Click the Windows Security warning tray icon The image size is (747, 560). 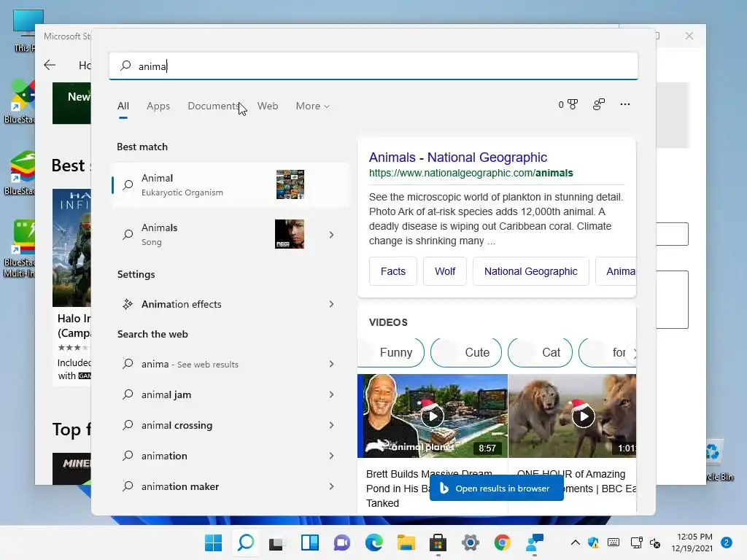click(594, 542)
